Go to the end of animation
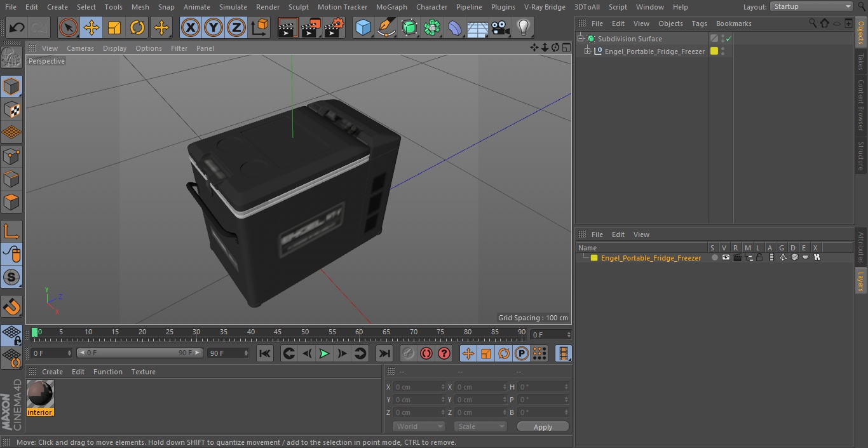Viewport: 868px width, 448px height. (384, 353)
